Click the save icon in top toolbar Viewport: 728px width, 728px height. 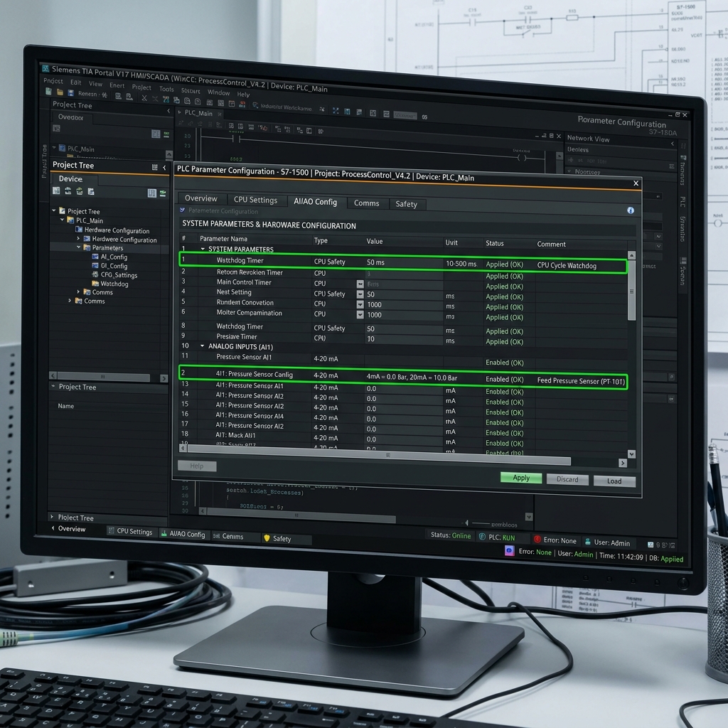coord(70,93)
